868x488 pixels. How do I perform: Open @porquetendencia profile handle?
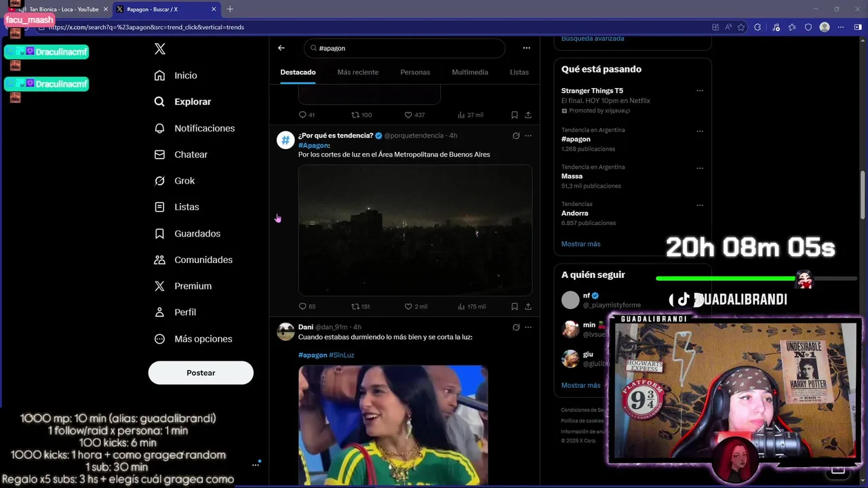click(414, 136)
